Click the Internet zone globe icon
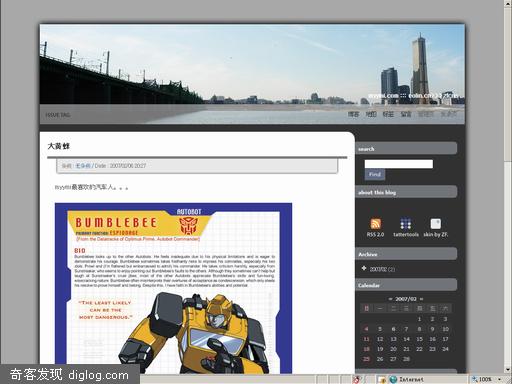 coord(393,379)
